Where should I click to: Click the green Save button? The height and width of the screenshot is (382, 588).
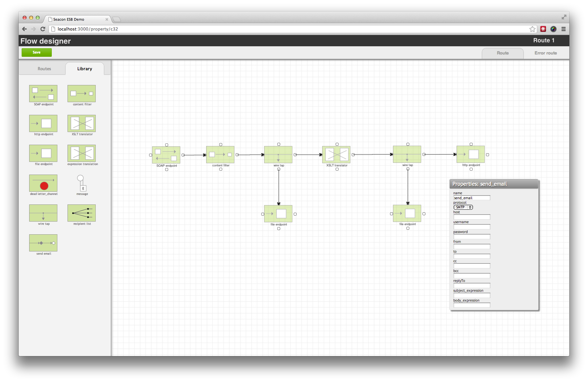pos(37,52)
